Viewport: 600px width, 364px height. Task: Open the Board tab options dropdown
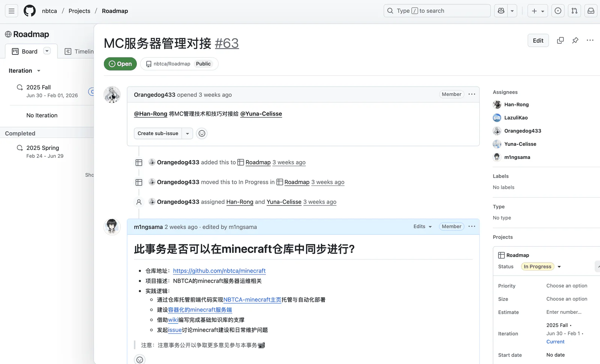(47, 51)
